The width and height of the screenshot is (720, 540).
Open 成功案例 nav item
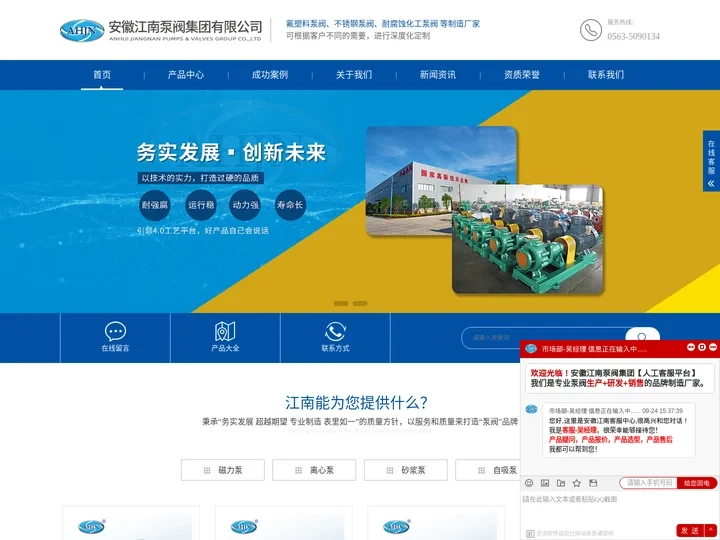coord(270,75)
